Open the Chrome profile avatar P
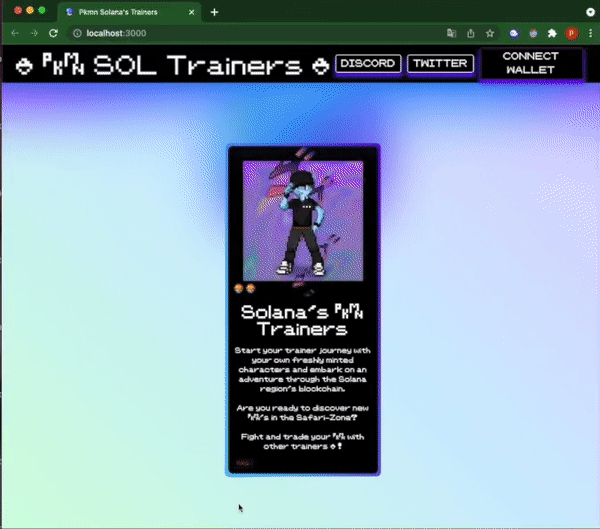 (x=571, y=34)
